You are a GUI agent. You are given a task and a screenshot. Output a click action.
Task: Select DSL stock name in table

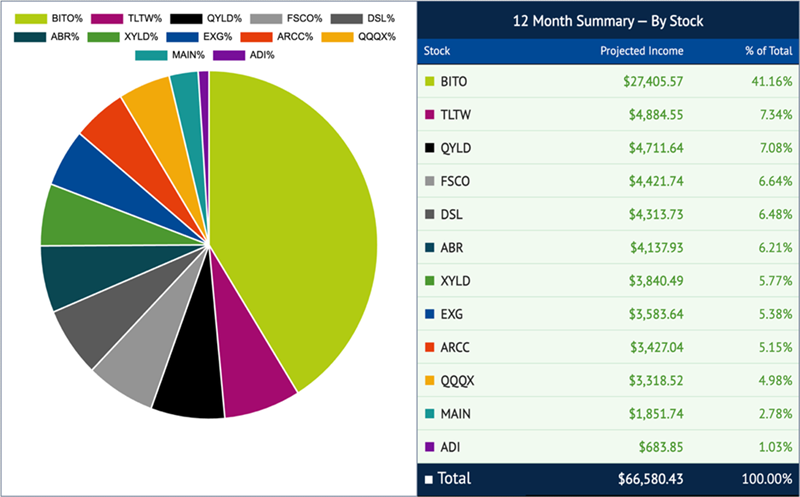tap(452, 214)
